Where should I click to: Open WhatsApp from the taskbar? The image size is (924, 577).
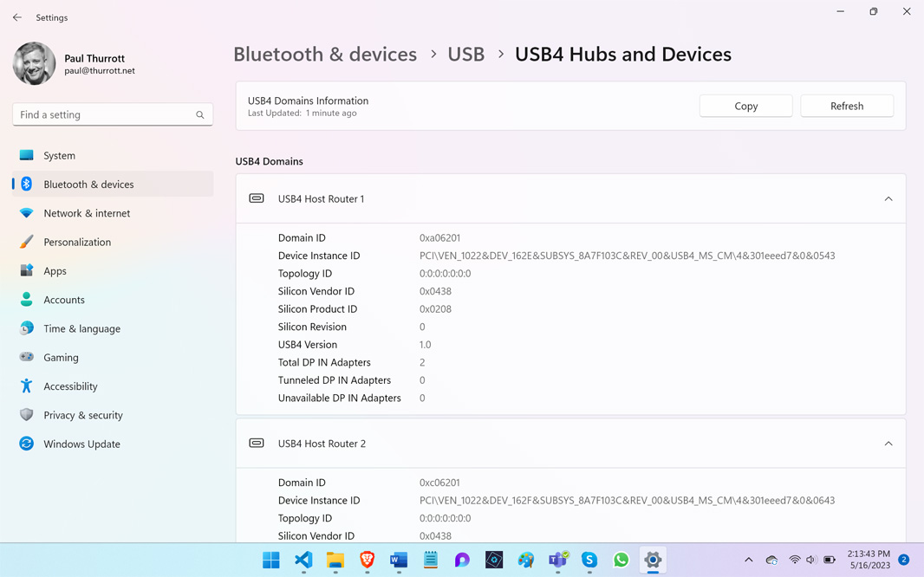[621, 560]
